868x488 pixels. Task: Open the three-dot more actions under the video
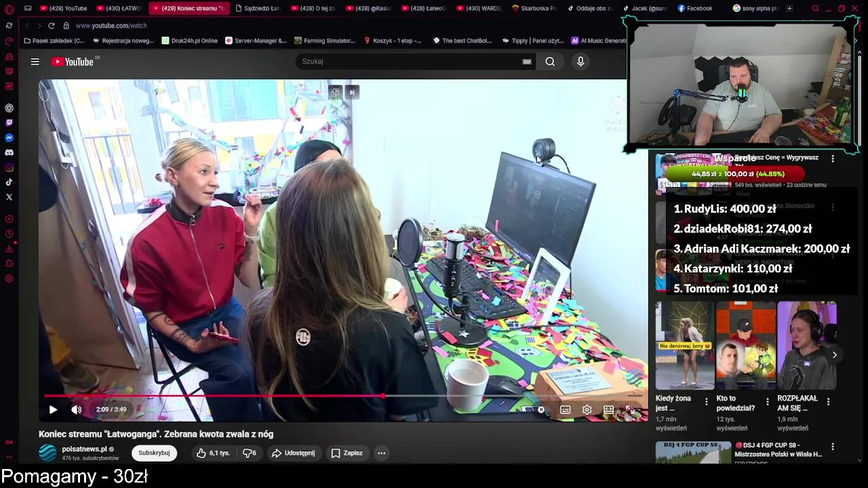(382, 453)
